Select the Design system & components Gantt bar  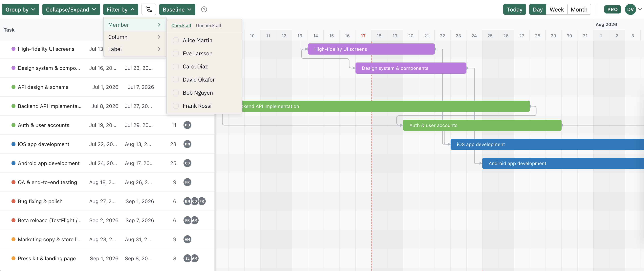(x=411, y=68)
